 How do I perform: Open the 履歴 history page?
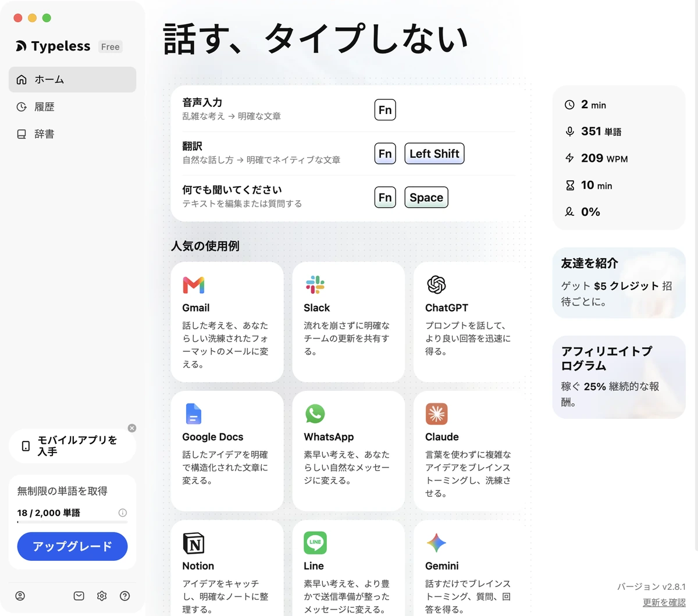coord(72,107)
